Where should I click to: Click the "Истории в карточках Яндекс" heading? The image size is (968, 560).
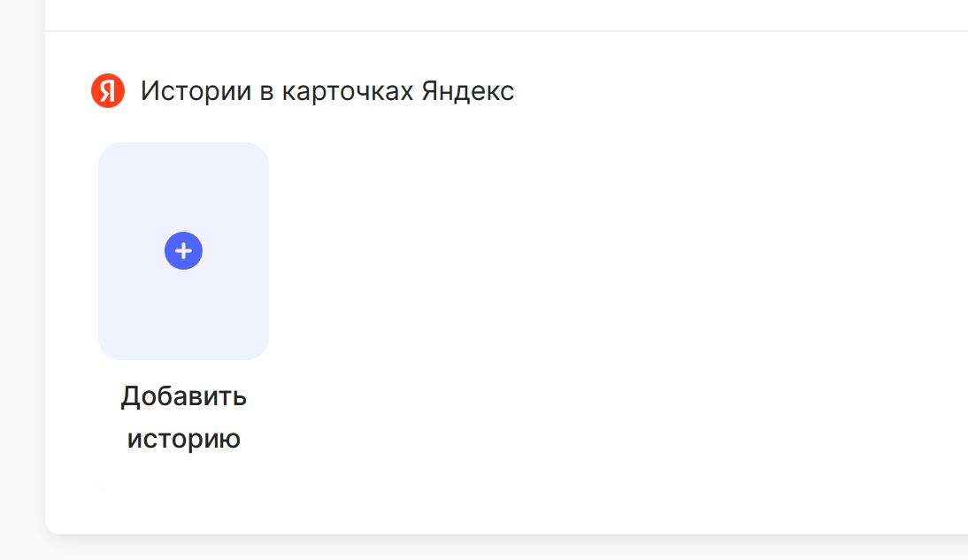(327, 91)
